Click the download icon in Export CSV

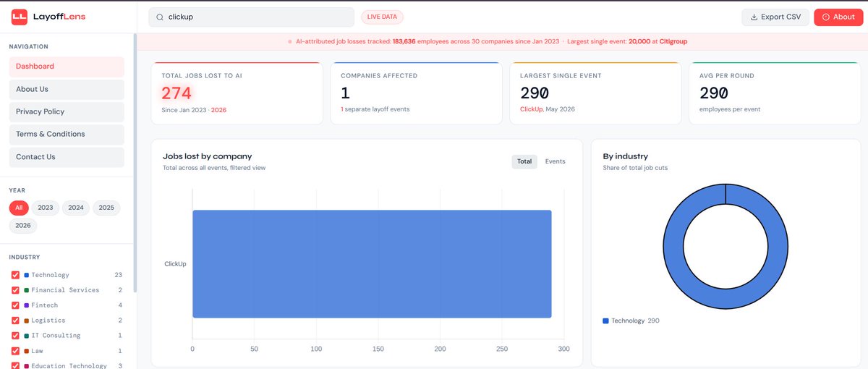click(x=754, y=17)
